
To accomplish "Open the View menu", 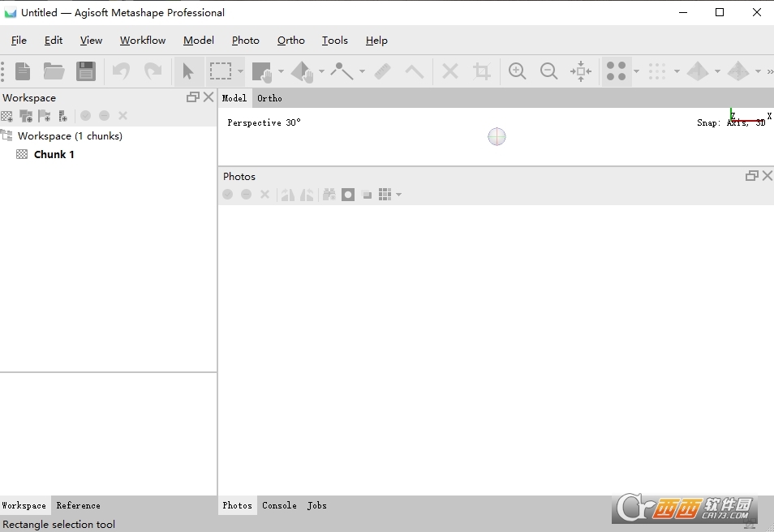I will pos(92,41).
